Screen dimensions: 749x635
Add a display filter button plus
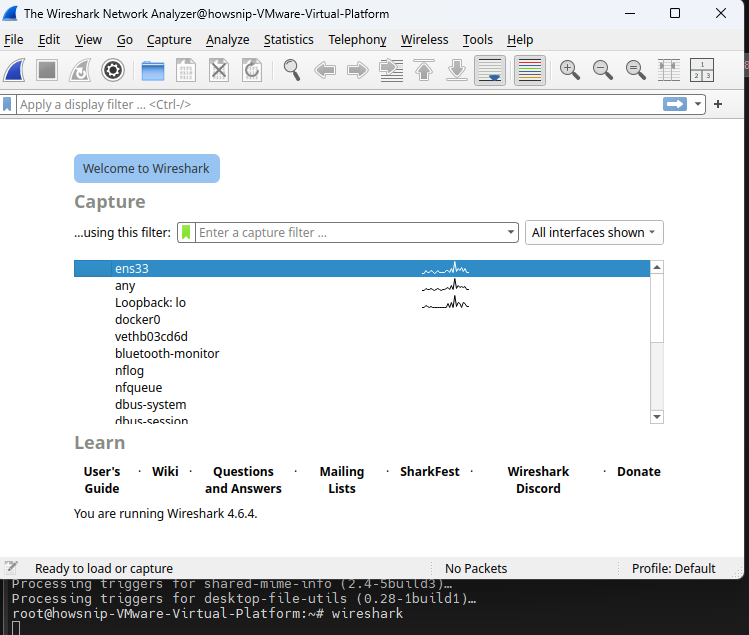718,104
